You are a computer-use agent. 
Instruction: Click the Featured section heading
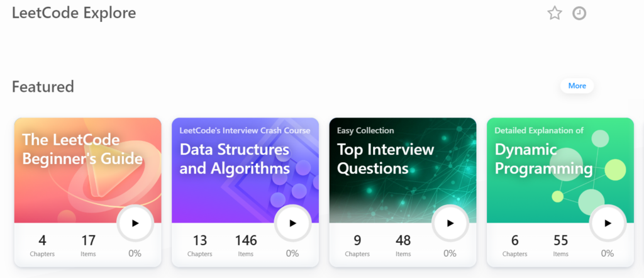pos(43,87)
